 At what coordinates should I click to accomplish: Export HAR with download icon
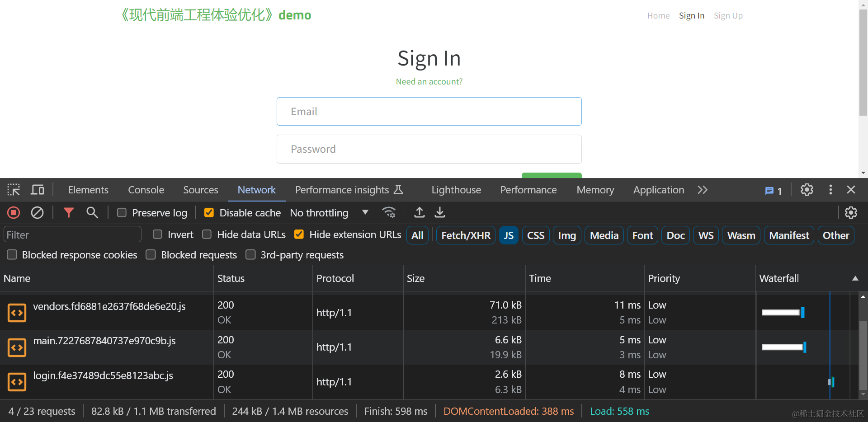coord(440,212)
